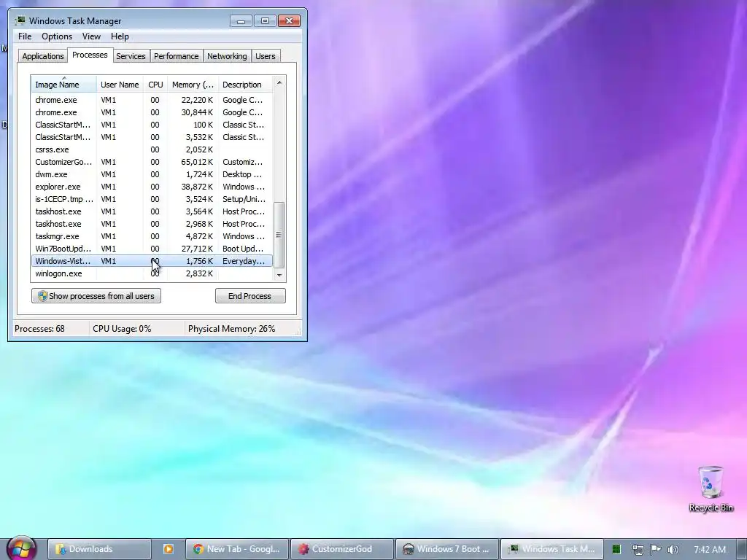747x560 pixels.
Task: Click Show processes from all users
Action: [96, 296]
